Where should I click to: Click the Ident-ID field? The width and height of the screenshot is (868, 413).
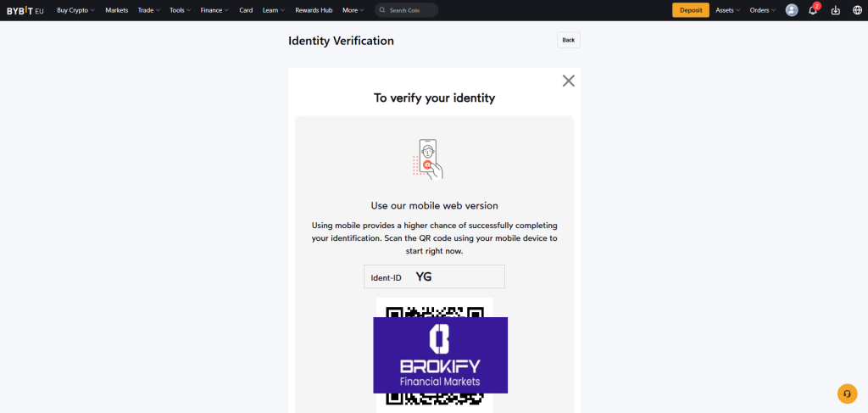[434, 276]
